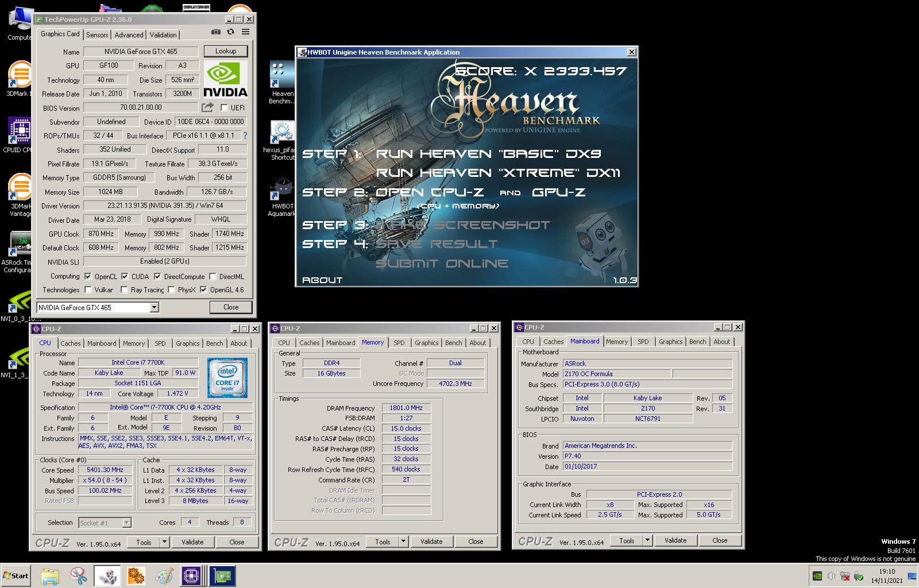
Task: Switch to the Validation tab in GPU-Z
Action: tap(163, 35)
